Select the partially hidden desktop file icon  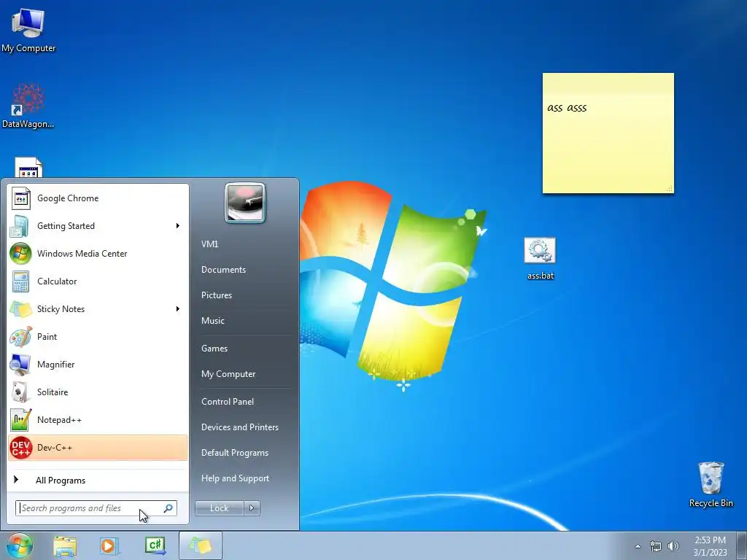click(x=28, y=168)
